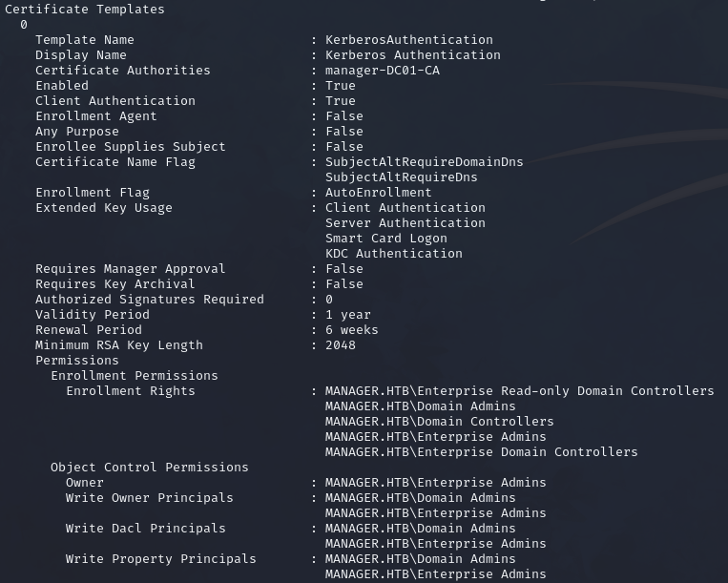Click the SubjectAltRequireDomainDns flag text

point(424,162)
